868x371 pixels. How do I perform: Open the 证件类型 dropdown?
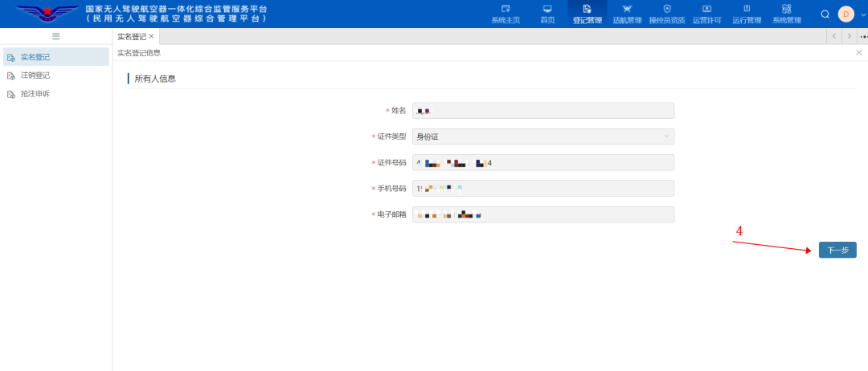[x=543, y=137]
